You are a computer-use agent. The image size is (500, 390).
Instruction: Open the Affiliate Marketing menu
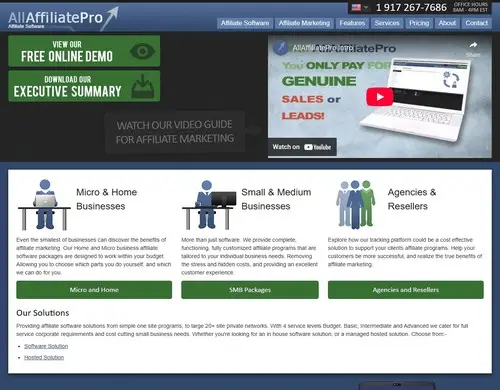pos(304,23)
